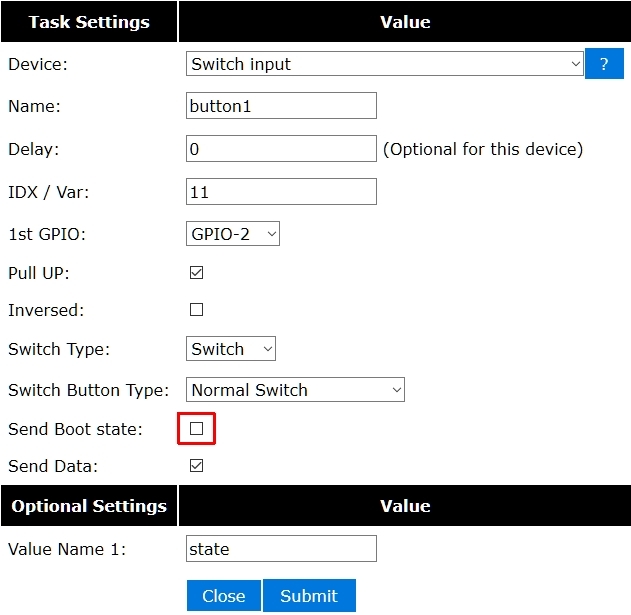
Task: Click the Delay input field
Action: [281, 149]
